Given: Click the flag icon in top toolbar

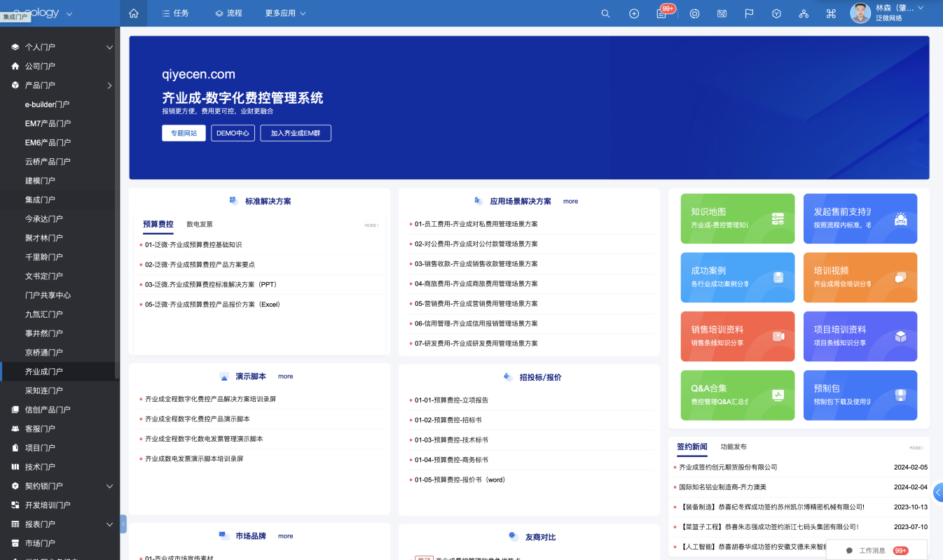Looking at the screenshot, I should [x=749, y=13].
